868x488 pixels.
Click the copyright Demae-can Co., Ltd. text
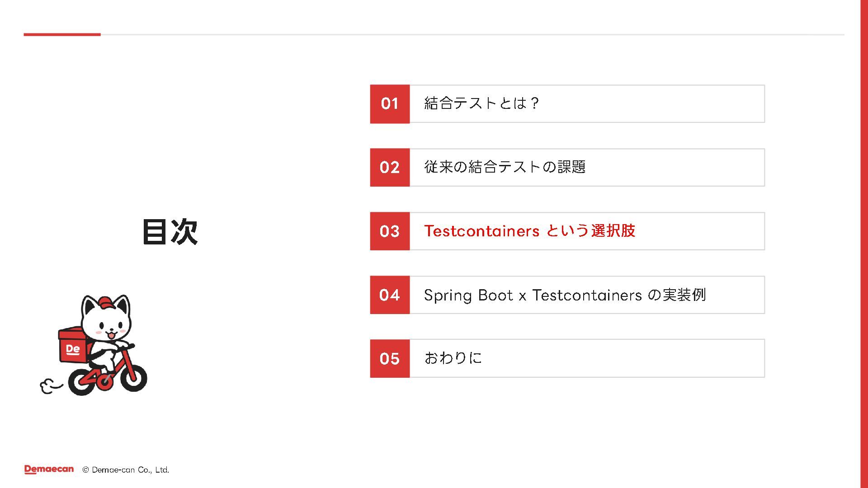coord(126,470)
